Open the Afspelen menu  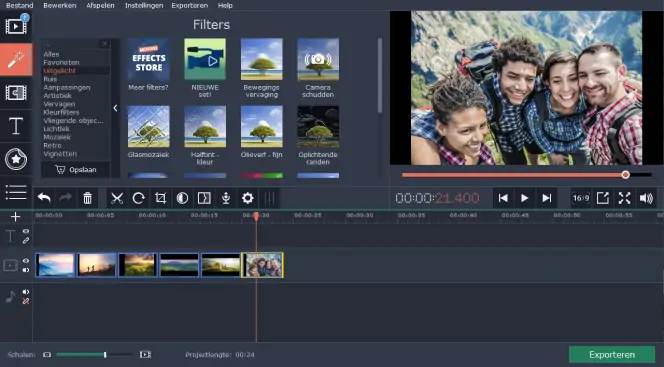pyautogui.click(x=100, y=6)
